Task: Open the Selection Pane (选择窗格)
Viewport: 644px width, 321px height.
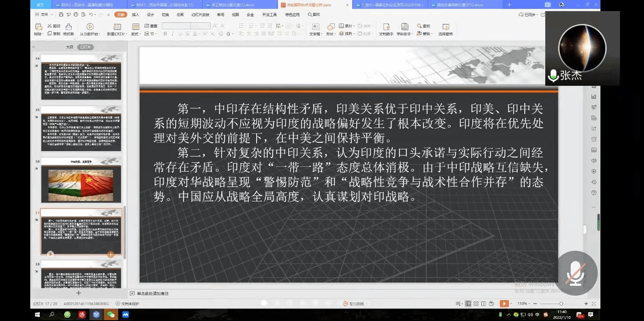Action: 445,27
